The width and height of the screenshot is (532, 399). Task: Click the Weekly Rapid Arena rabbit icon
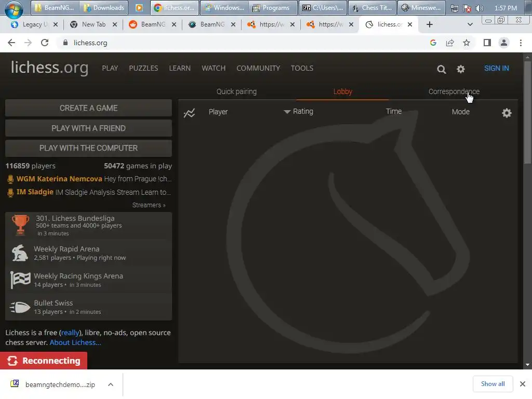coord(20,253)
